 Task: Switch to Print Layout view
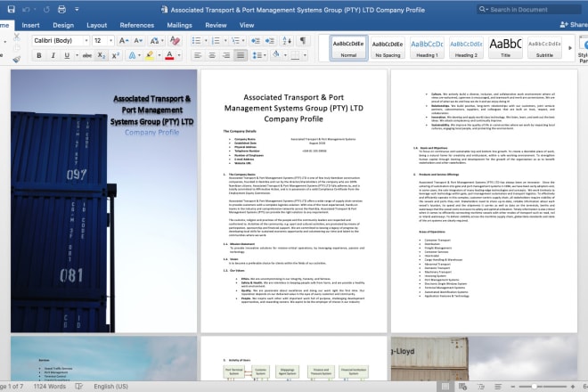[445, 387]
